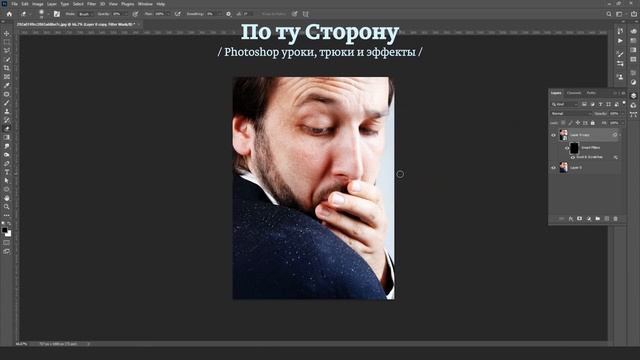The height and width of the screenshot is (360, 640).
Task: Click the Layer 0 thumbnail
Action: (564, 168)
